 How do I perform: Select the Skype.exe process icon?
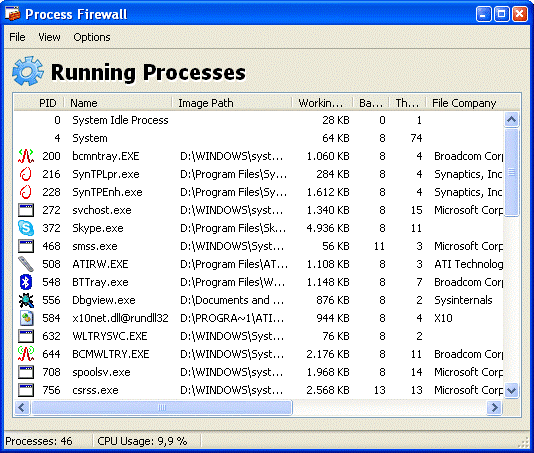point(26,228)
